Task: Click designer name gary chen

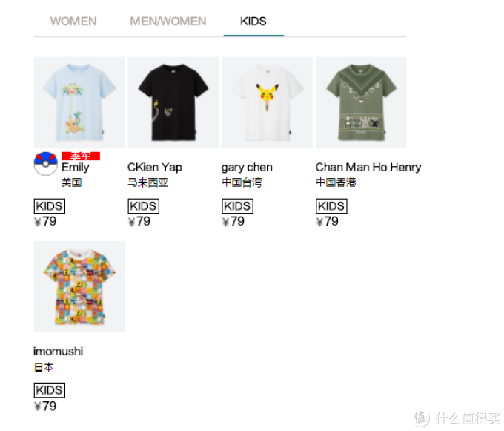Action: click(x=247, y=168)
